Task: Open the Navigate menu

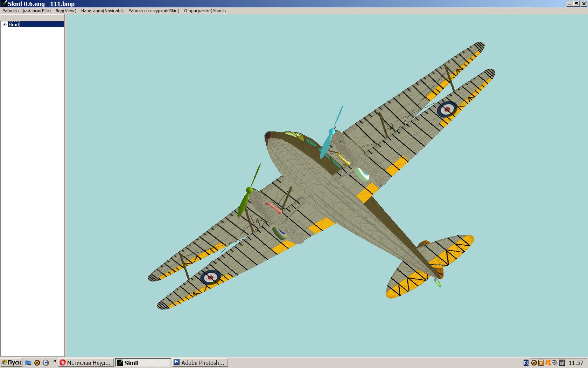Action: coord(102,11)
